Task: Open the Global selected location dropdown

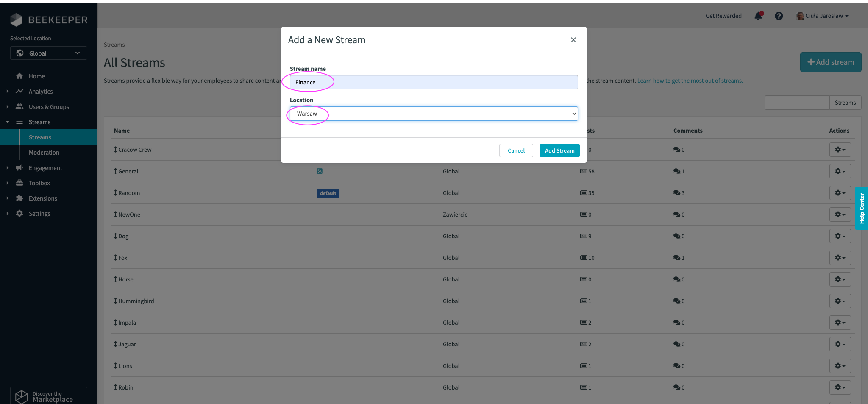Action: pyautogui.click(x=49, y=53)
